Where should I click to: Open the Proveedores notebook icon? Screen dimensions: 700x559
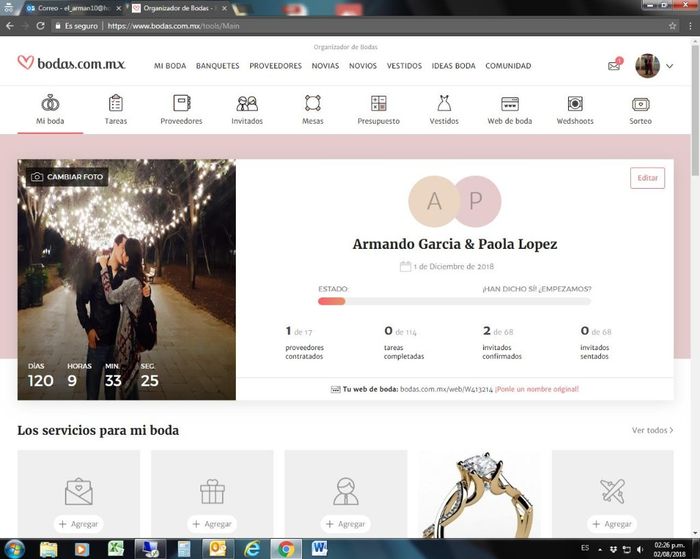pyautogui.click(x=182, y=103)
